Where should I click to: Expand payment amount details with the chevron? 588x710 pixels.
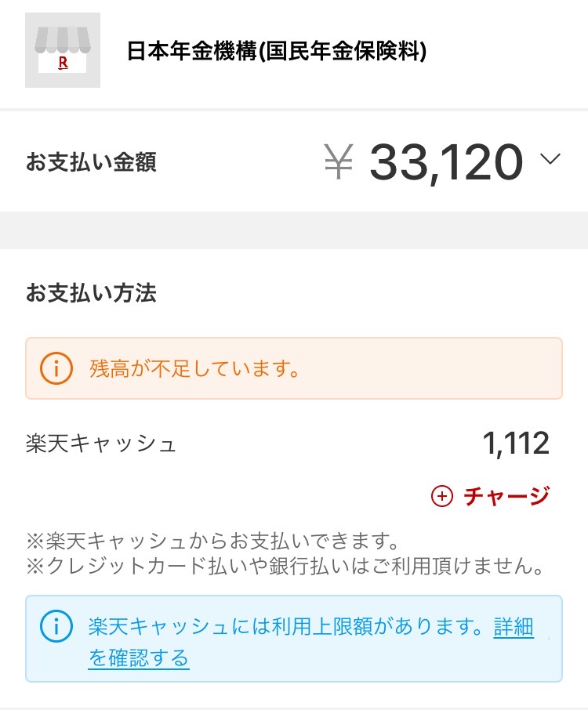[550, 160]
